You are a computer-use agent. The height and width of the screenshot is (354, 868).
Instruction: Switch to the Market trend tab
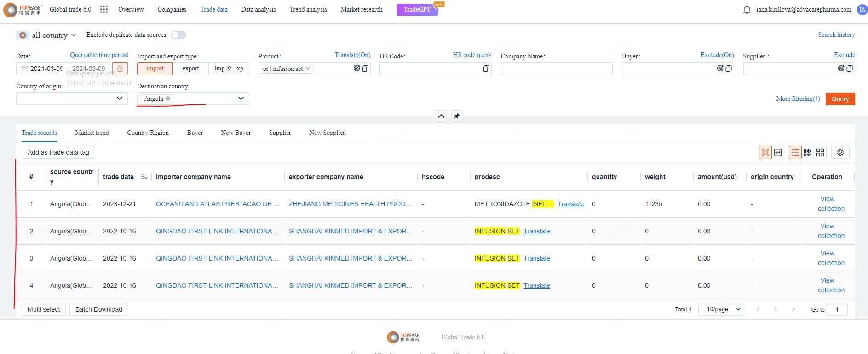tap(92, 133)
